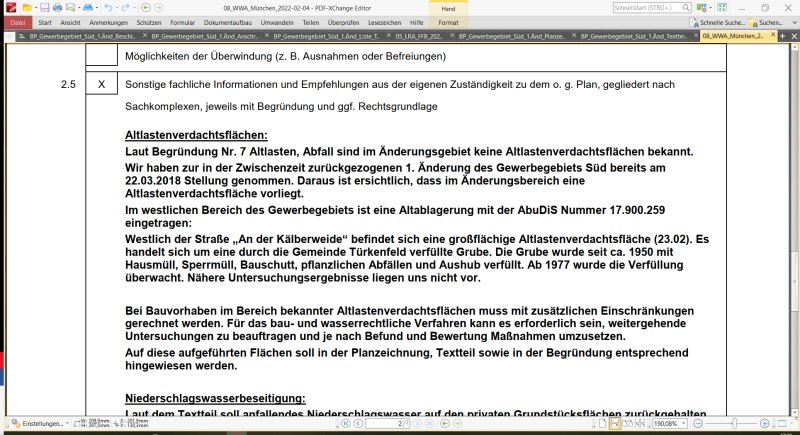This screenshot has height=435, width=800.
Task: Toggle the single page layout button
Action: tap(603, 423)
